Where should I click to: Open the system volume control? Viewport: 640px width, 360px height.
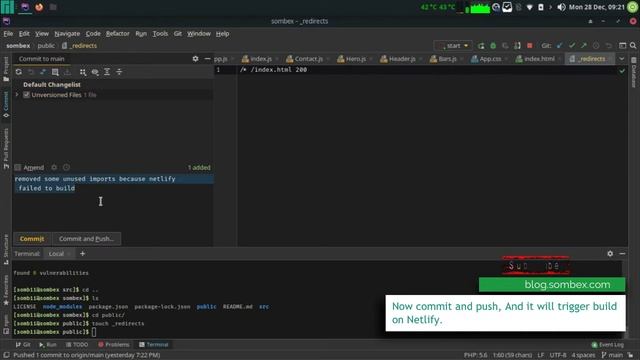561,7
